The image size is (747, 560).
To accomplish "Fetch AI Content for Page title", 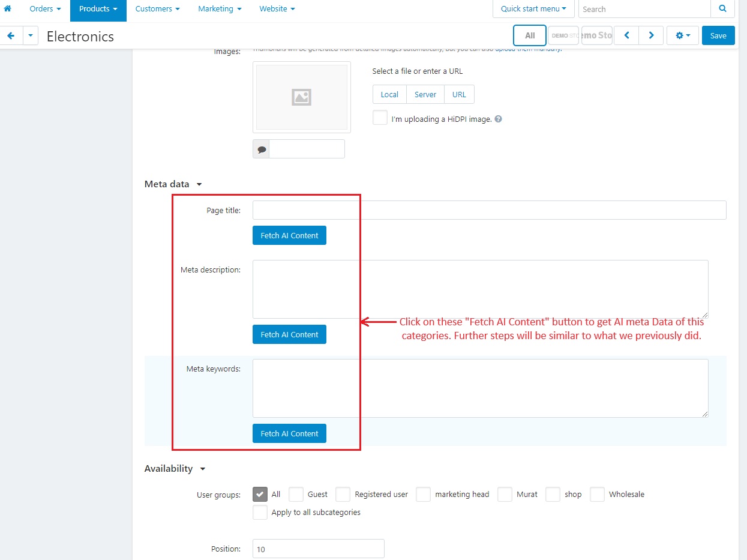I will [289, 235].
